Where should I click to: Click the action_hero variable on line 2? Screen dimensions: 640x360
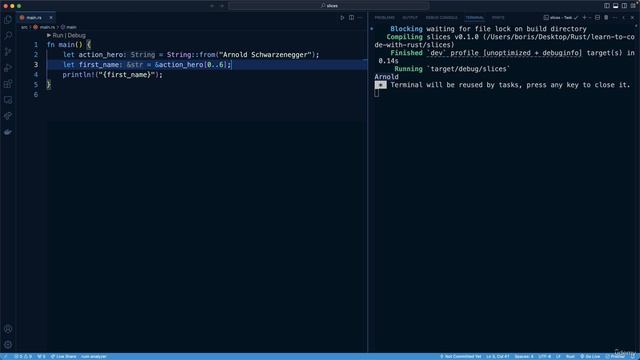tap(100, 55)
